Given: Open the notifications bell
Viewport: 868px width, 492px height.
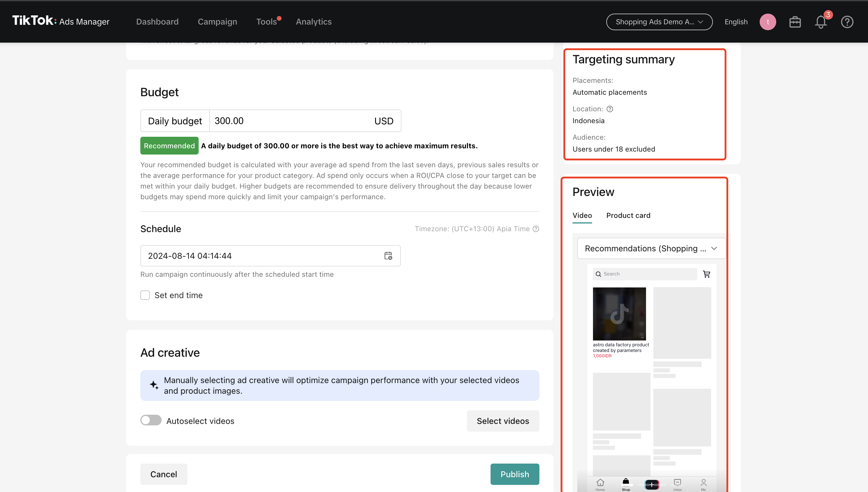Looking at the screenshot, I should point(821,22).
